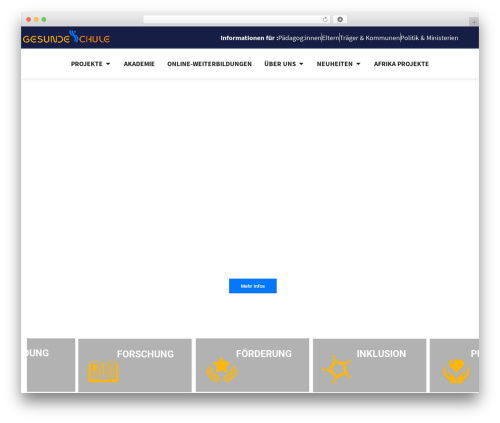Open the Akademie menu item

pyautogui.click(x=139, y=64)
